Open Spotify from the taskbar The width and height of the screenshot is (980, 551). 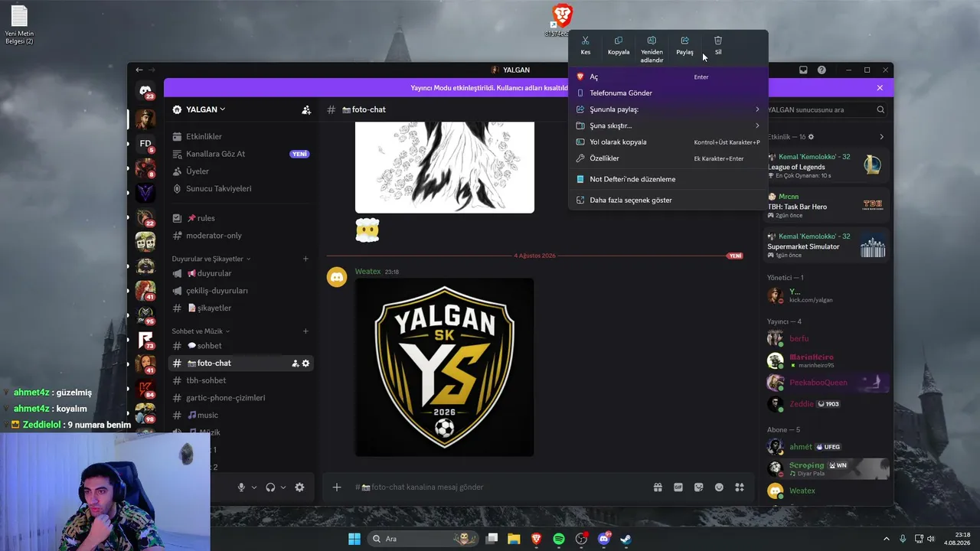(x=559, y=539)
